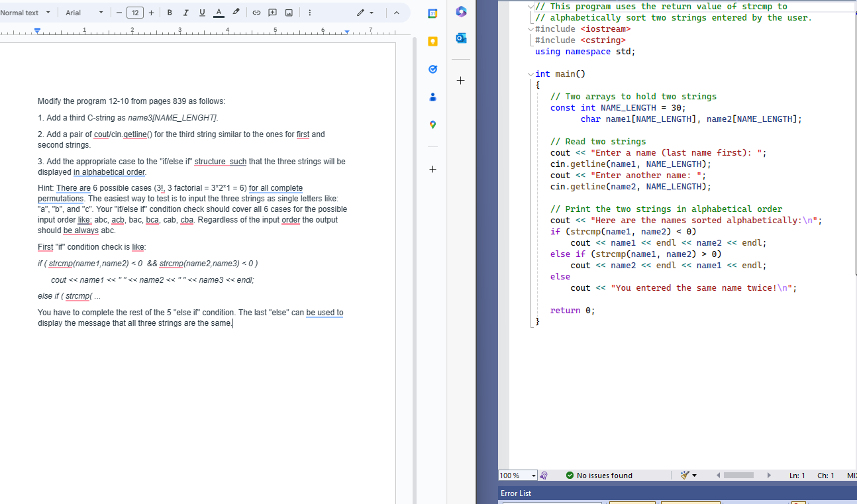Click the Ch: 1 character indicator
857x504 pixels.
pyautogui.click(x=826, y=476)
